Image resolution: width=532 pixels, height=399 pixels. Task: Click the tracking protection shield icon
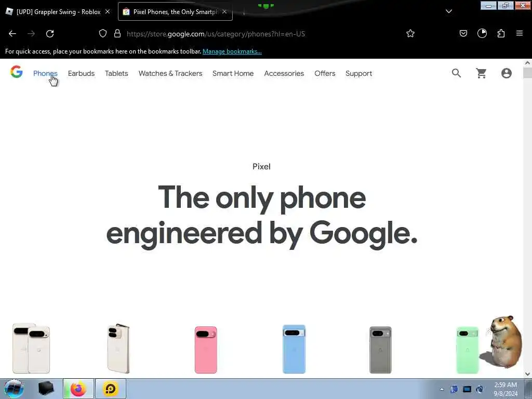click(103, 34)
